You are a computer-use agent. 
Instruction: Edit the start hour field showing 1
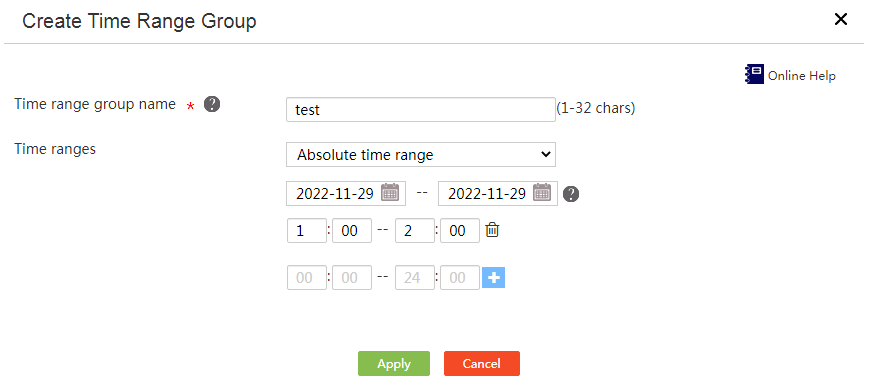[x=306, y=231]
